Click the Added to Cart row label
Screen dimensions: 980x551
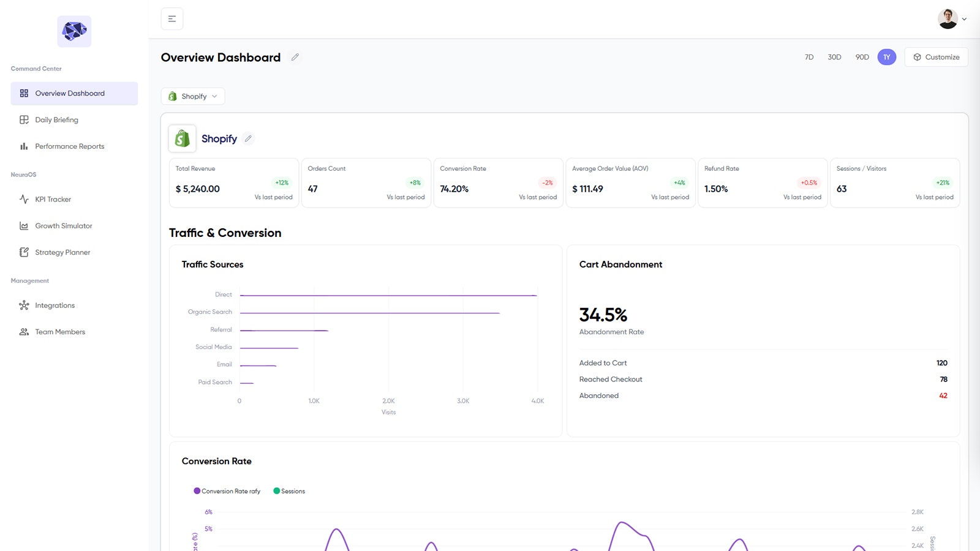point(603,363)
